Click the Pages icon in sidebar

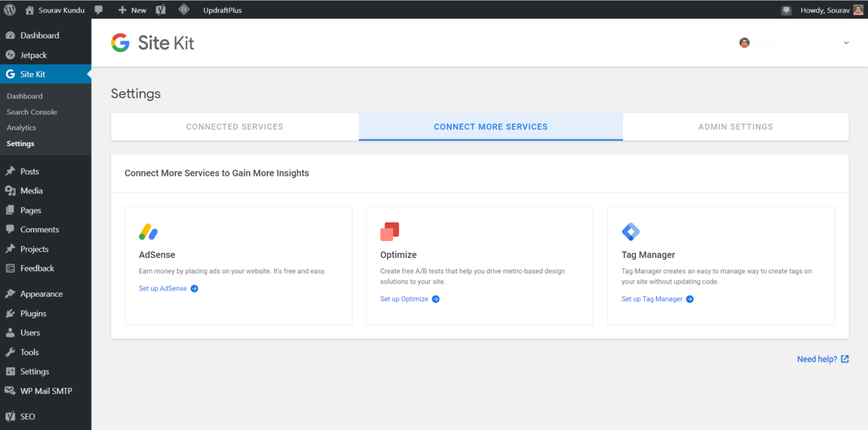pos(10,210)
